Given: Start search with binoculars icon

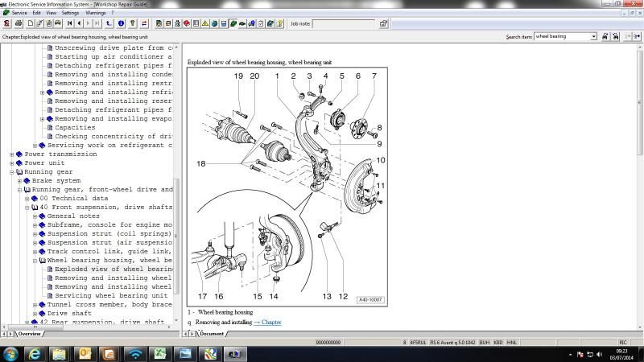Looking at the screenshot, I should (605, 36).
